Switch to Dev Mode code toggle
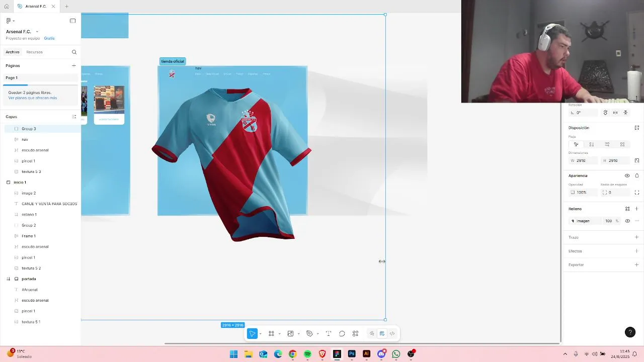644x362 pixels. tap(392, 333)
